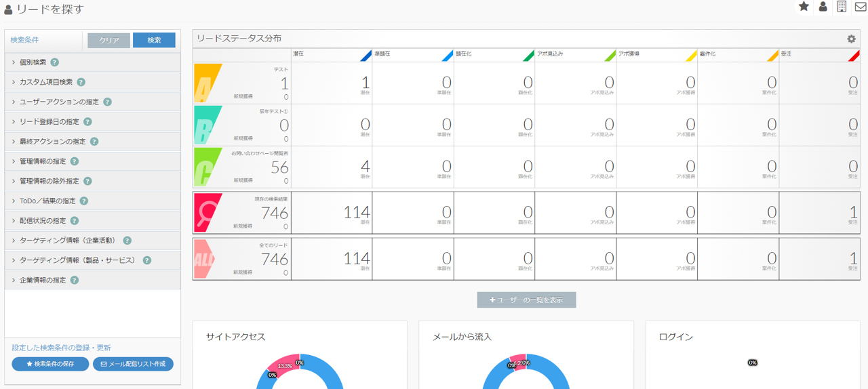
Task: Click 検索条件の保存 button
Action: (x=50, y=364)
